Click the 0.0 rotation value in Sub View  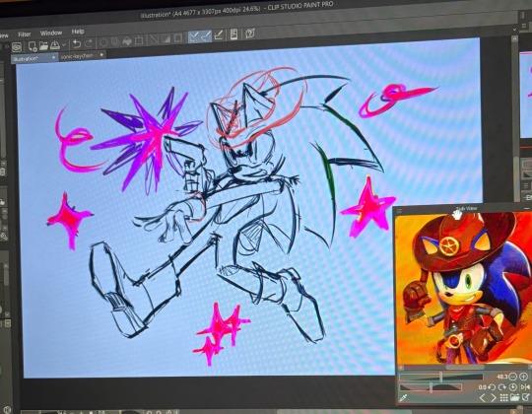(483, 387)
